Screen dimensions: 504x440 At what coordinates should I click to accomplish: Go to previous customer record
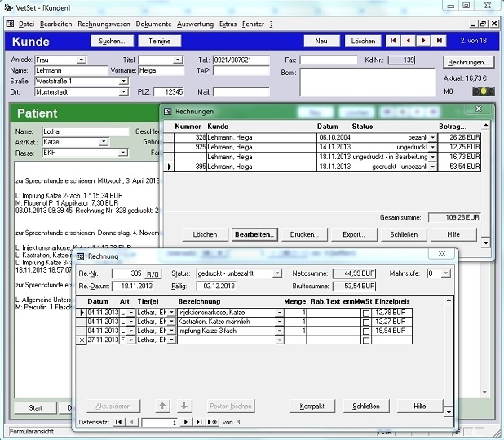[409, 41]
